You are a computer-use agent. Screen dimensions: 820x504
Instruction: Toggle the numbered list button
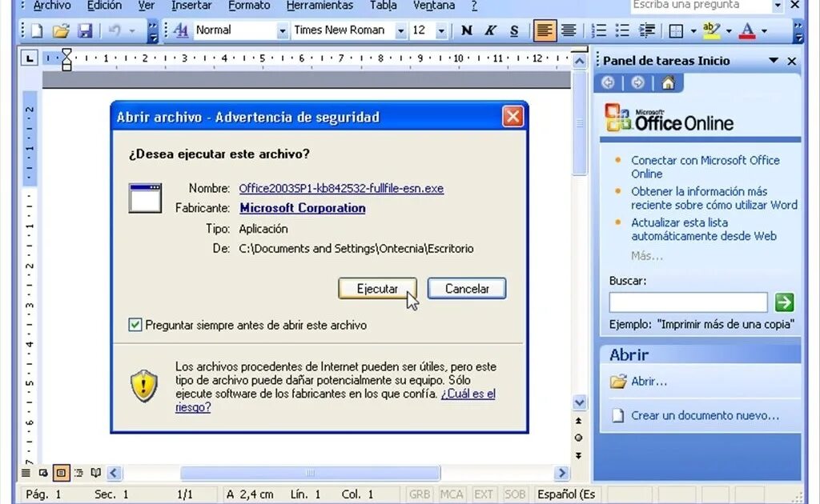pyautogui.click(x=598, y=30)
